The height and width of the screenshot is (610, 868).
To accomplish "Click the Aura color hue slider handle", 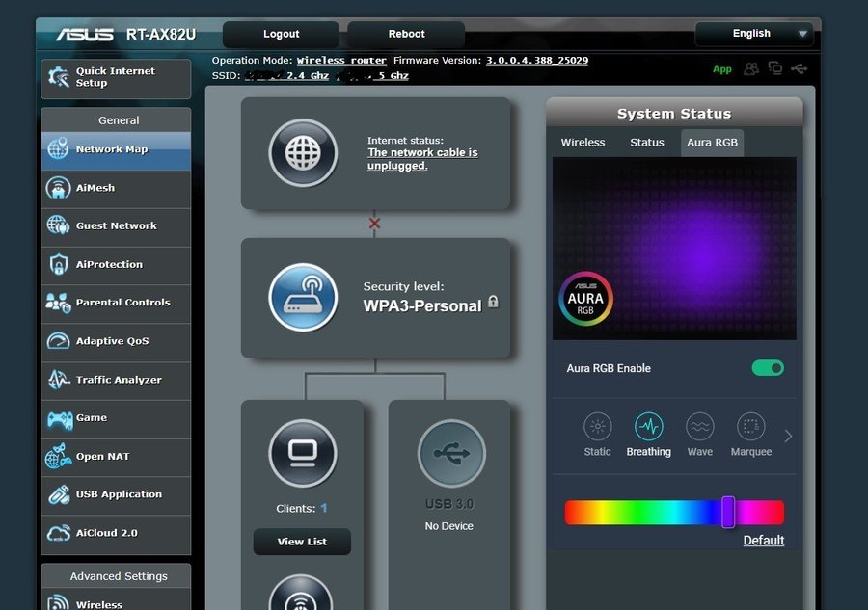I will pos(728,512).
